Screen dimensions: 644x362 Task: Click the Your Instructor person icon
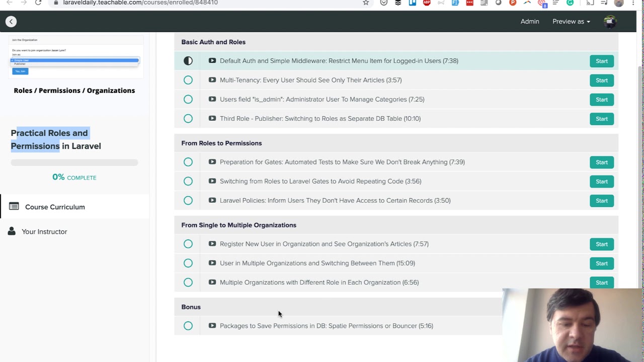pyautogui.click(x=12, y=231)
